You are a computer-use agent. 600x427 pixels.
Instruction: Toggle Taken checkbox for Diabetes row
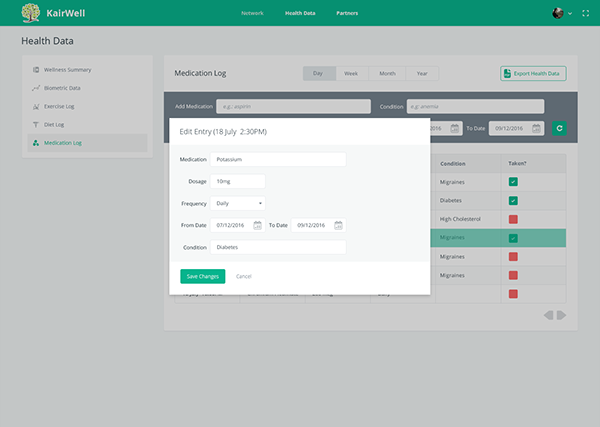[x=513, y=200]
